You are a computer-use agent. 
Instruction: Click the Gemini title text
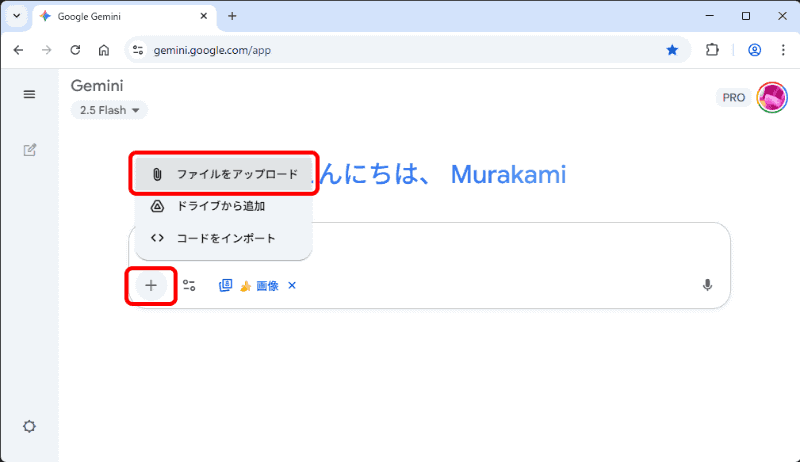97,86
